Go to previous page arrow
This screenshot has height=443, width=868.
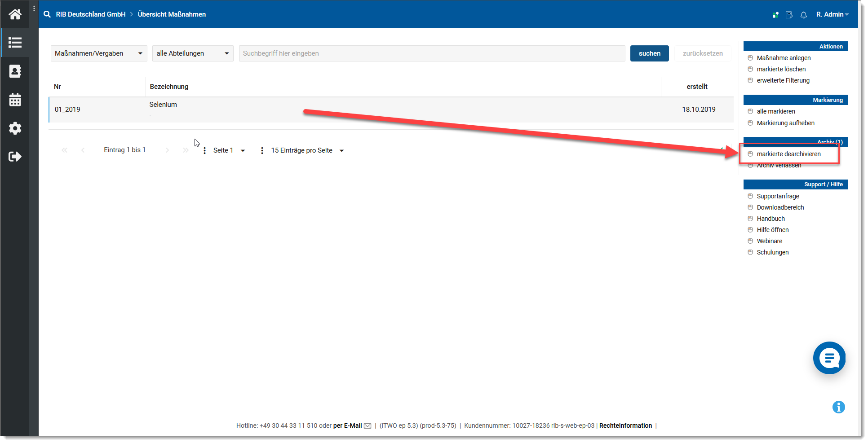point(83,150)
